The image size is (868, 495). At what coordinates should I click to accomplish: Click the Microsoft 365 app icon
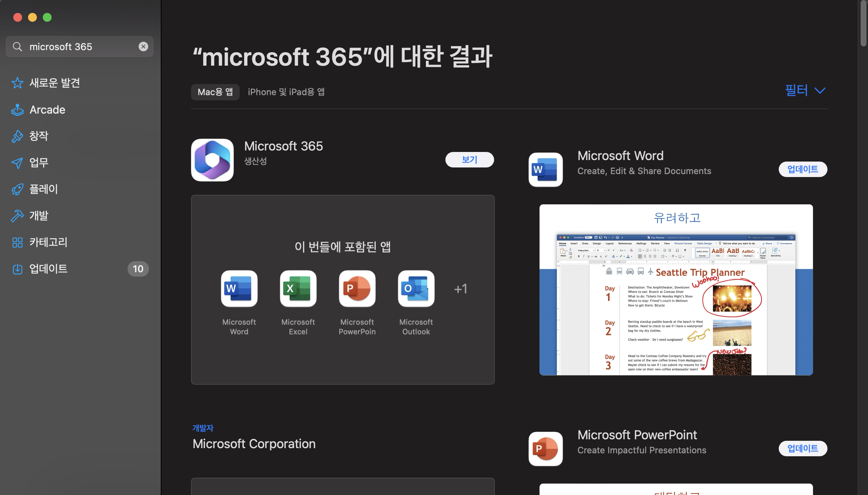click(212, 160)
